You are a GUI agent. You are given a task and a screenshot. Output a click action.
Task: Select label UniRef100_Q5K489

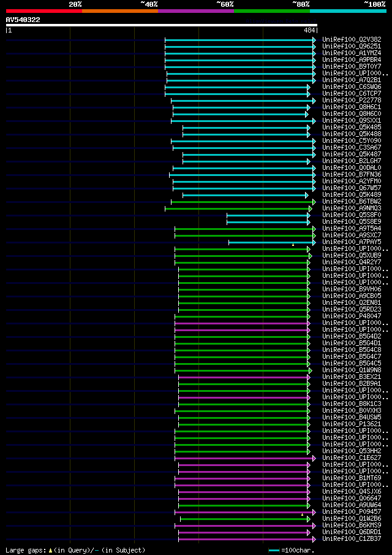pos(352,195)
